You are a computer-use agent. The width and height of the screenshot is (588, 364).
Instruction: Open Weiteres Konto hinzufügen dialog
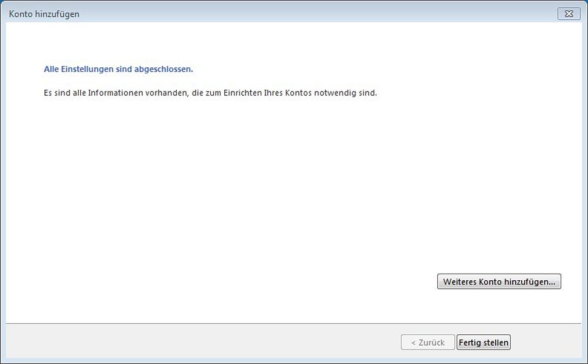click(499, 281)
